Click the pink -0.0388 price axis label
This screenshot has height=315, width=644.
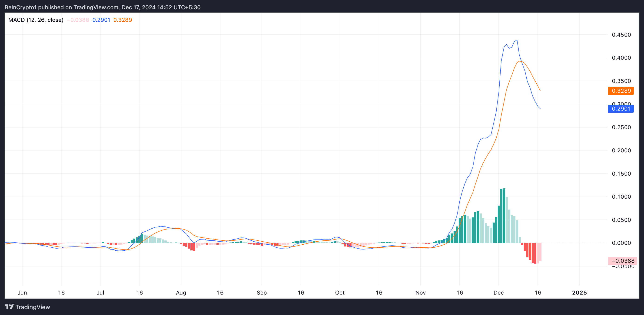(623, 261)
